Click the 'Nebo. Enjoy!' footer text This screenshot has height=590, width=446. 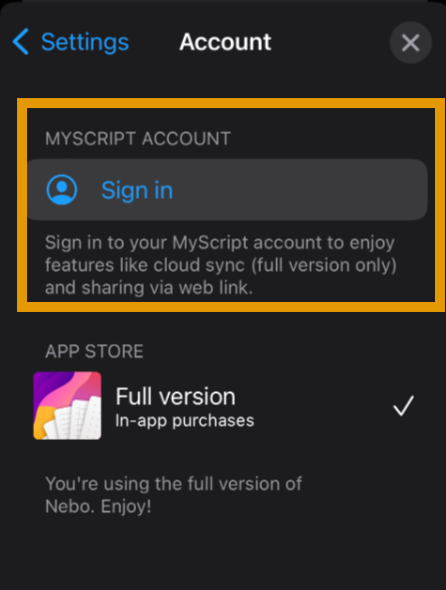click(98, 506)
